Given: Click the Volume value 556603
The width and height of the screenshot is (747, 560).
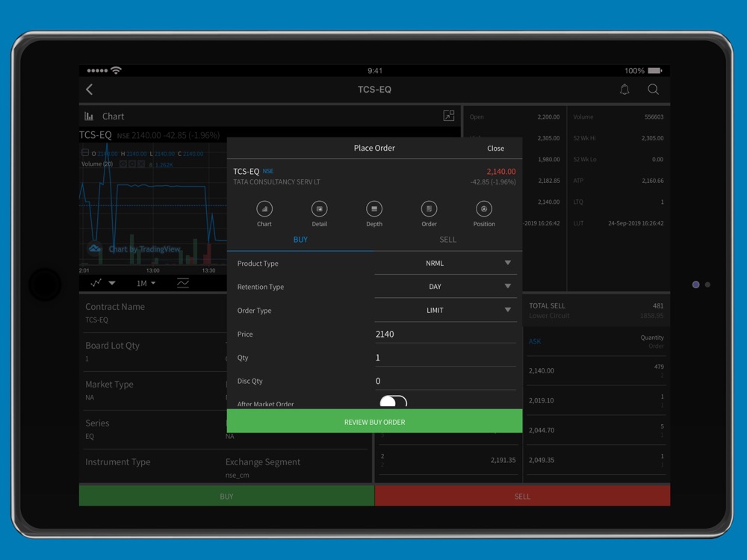Looking at the screenshot, I should pyautogui.click(x=654, y=116).
